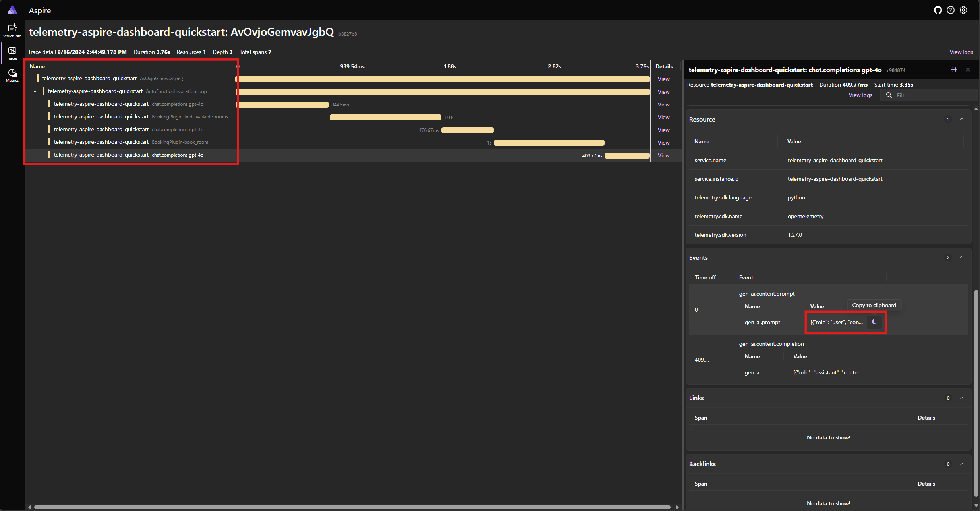Click the scroll-right arrow at the bottom
The width and height of the screenshot is (980, 511).
[677, 507]
